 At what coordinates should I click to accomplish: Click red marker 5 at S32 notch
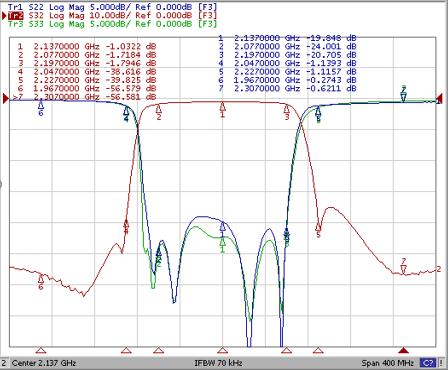(318, 228)
